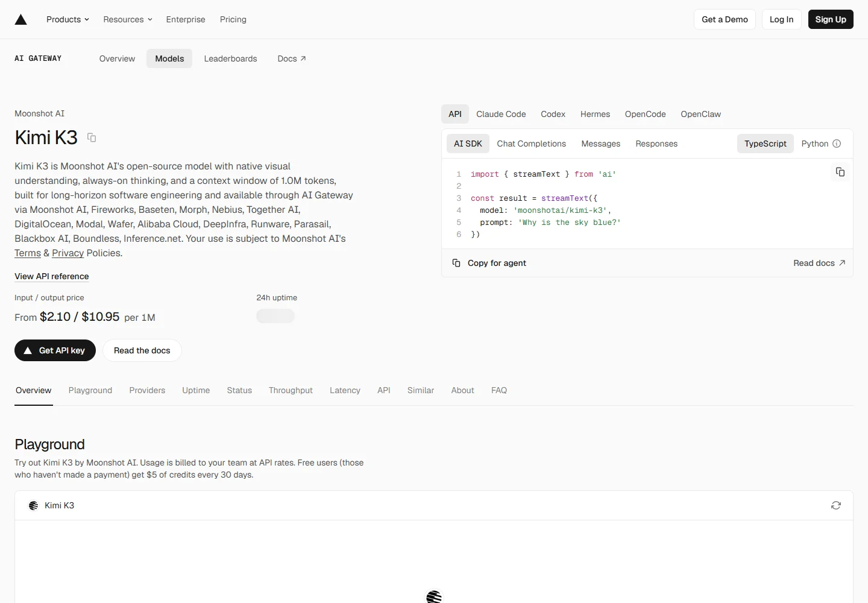Jump to FAQ section

tap(499, 390)
